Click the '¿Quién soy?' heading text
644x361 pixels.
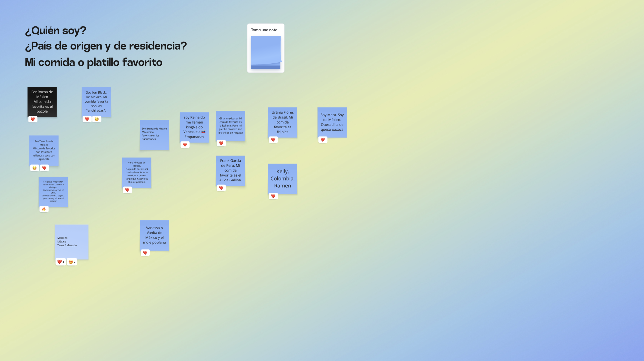point(56,31)
